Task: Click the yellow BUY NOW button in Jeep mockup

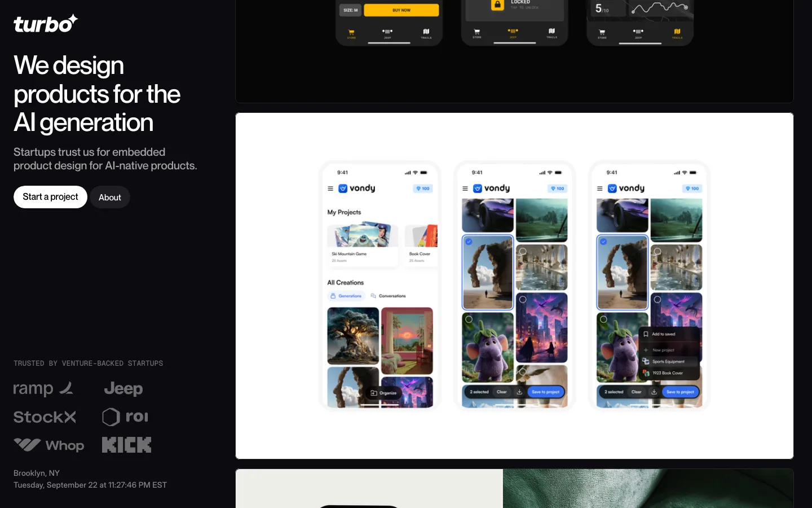Action: (x=401, y=10)
